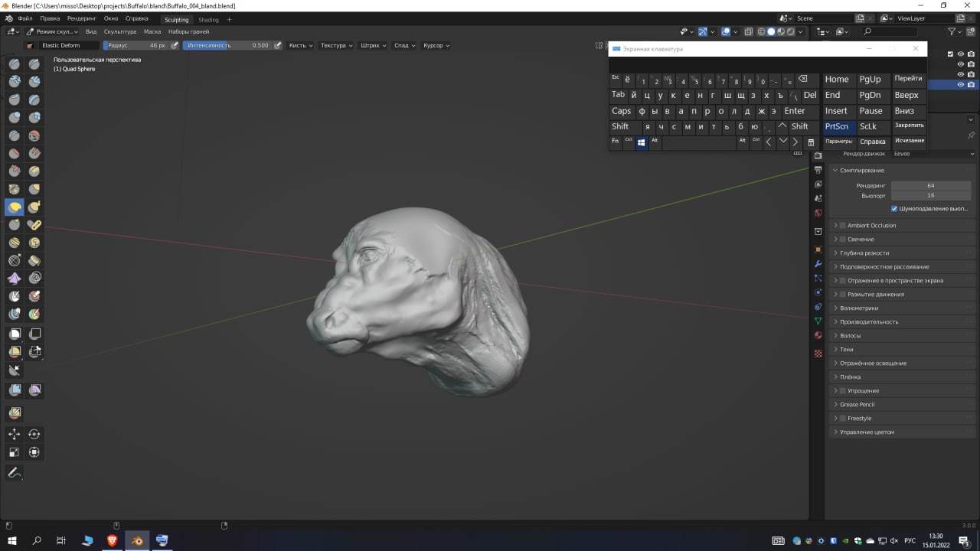Select the active Elastic Deform tool
Viewport: 980px width, 551px height.
15,207
